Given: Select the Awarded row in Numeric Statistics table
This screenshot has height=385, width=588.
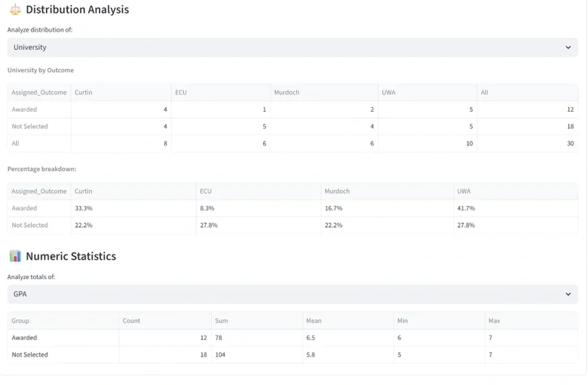Looking at the screenshot, I should tap(25, 338).
